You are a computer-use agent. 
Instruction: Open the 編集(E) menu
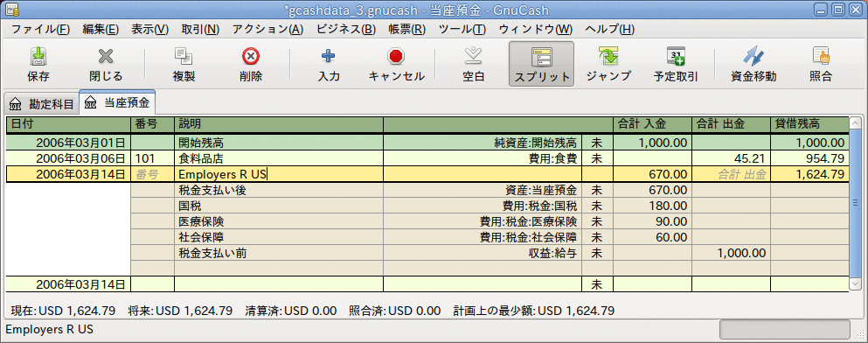(101, 30)
